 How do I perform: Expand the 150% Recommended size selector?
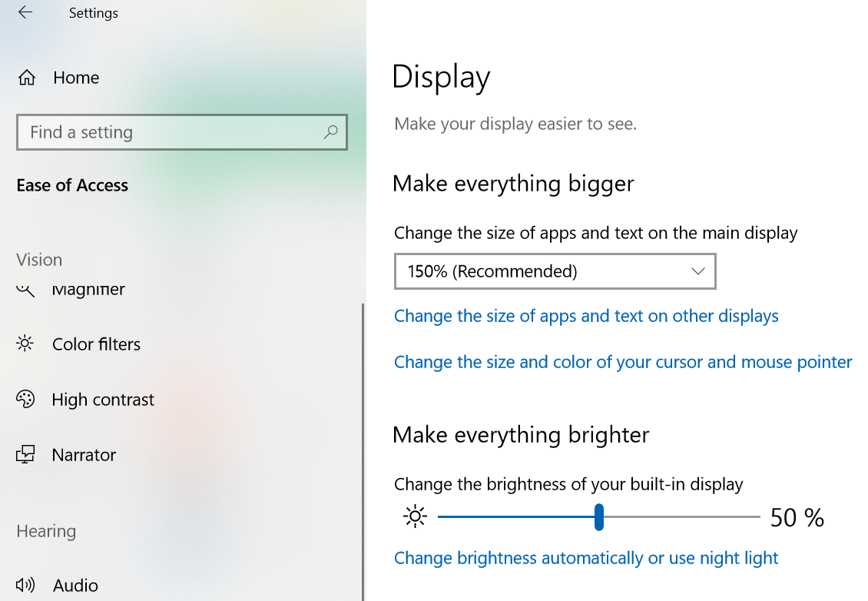pyautogui.click(x=555, y=271)
